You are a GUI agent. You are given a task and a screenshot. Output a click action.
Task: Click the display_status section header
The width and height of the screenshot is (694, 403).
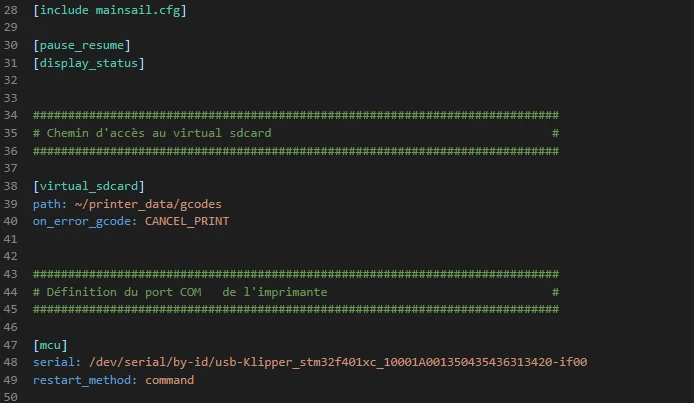pos(89,63)
